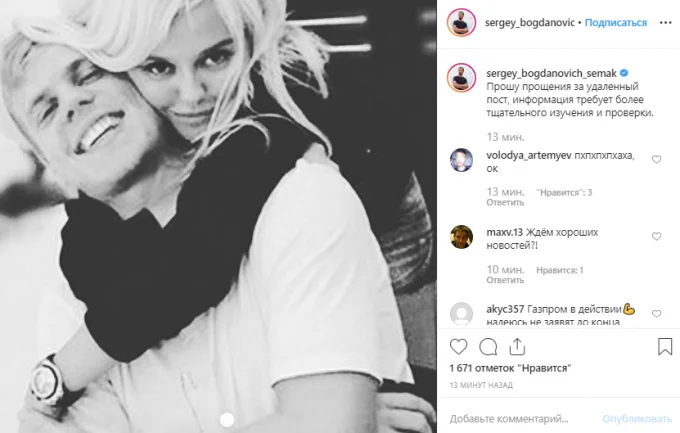The width and height of the screenshot is (680, 433).
Task: Share the post via the share icon
Action: click(517, 346)
